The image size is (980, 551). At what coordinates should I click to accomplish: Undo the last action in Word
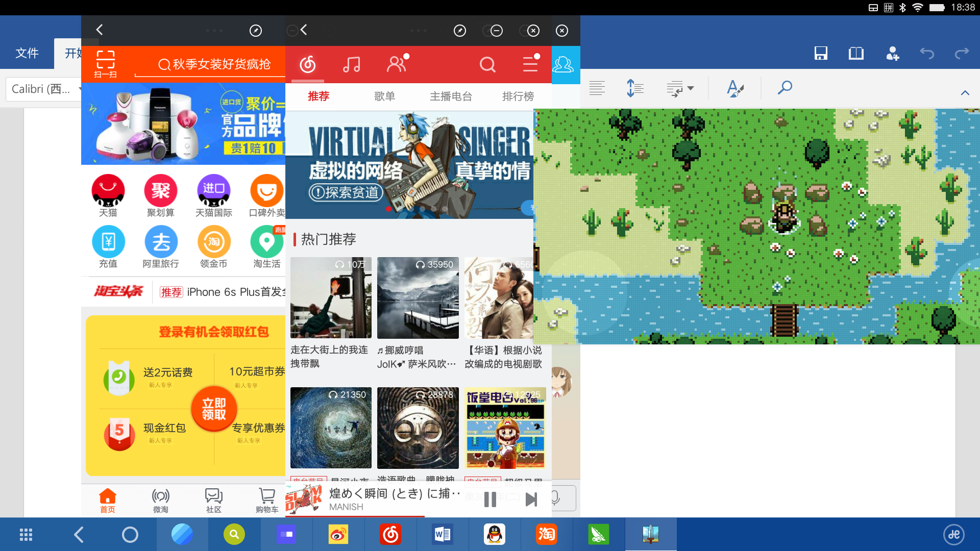point(927,53)
